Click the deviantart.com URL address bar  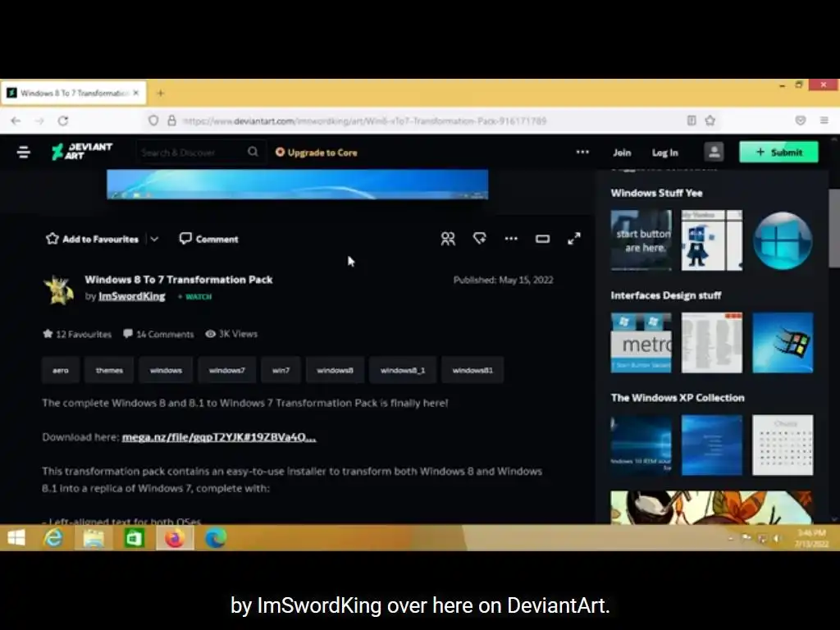(364, 121)
